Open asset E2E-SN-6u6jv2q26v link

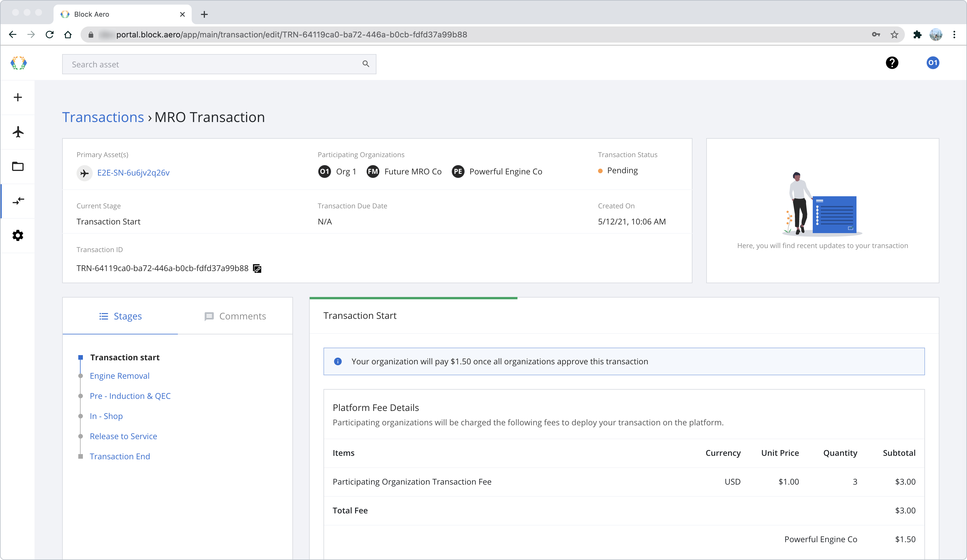[x=133, y=173]
